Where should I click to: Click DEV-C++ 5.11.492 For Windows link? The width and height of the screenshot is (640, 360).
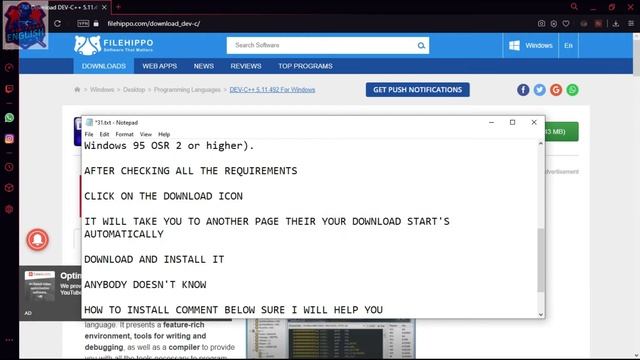coord(272,89)
